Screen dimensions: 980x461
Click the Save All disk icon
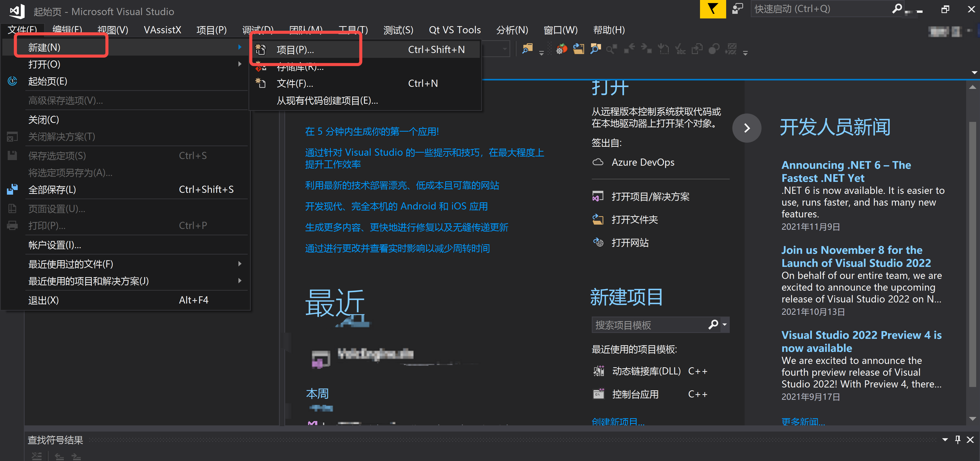(12, 189)
